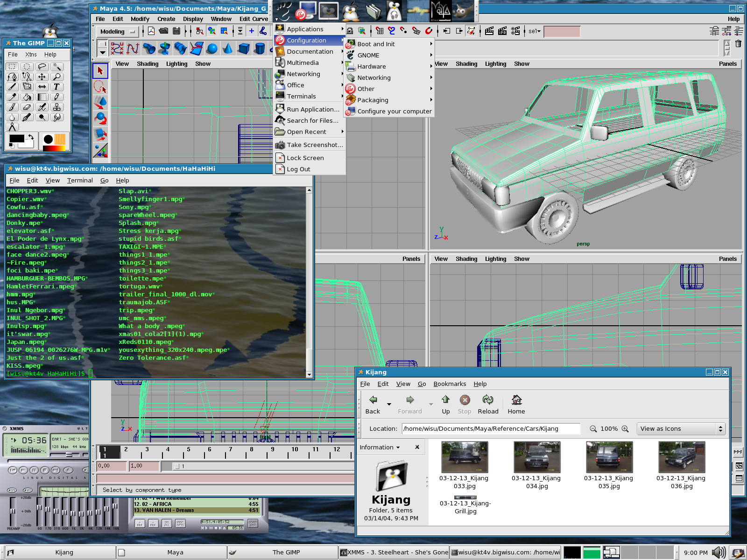This screenshot has width=747, height=560.
Task: Click Home icon in Kijang file browser
Action: pos(516,405)
